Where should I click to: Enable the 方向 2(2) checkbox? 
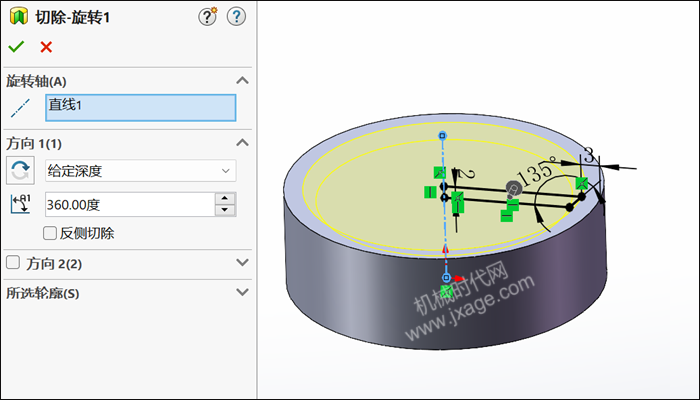pyautogui.click(x=13, y=262)
